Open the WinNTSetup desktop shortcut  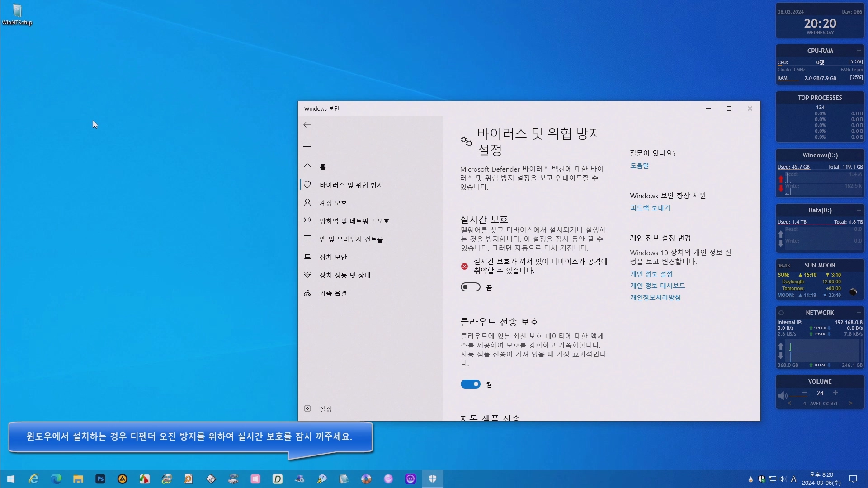click(17, 14)
